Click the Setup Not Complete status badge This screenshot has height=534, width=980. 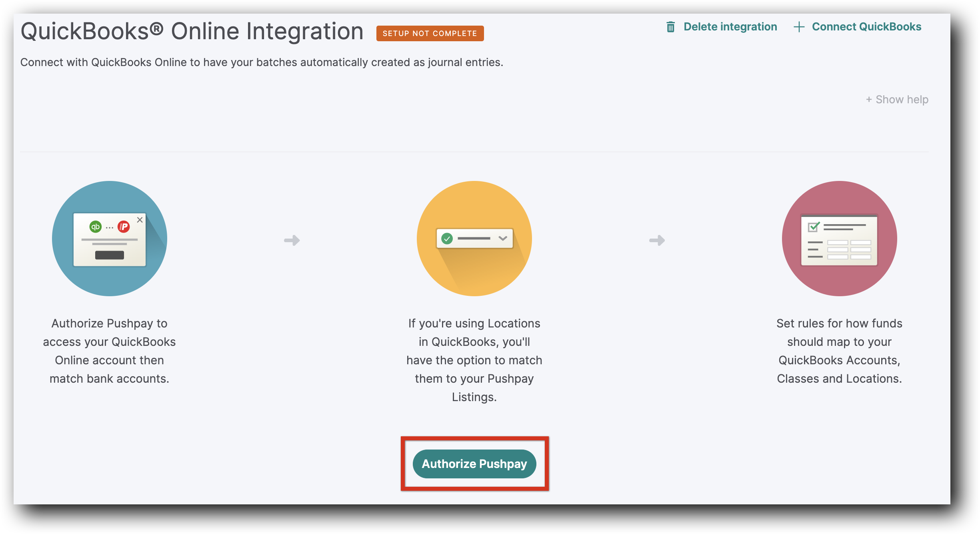click(430, 33)
